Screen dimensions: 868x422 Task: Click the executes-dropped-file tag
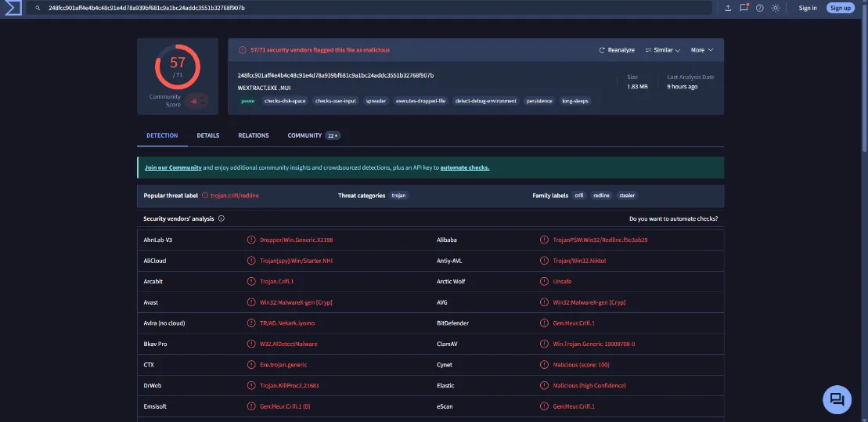coord(421,101)
